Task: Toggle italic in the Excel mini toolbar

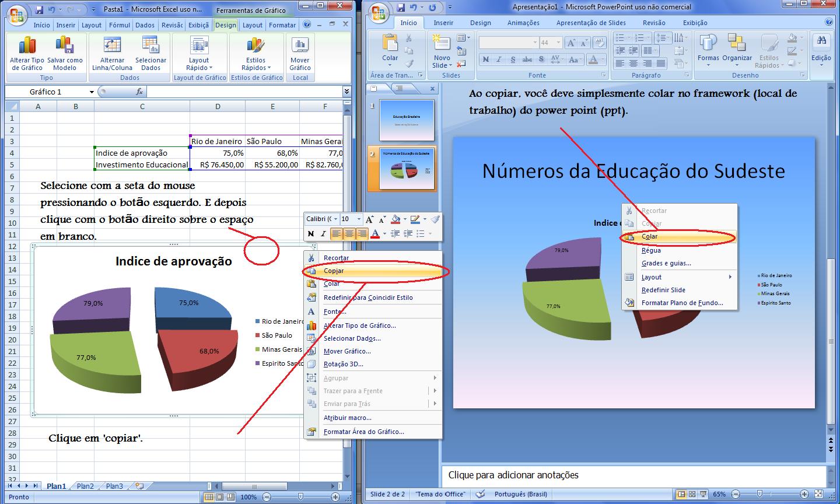Action: click(323, 234)
